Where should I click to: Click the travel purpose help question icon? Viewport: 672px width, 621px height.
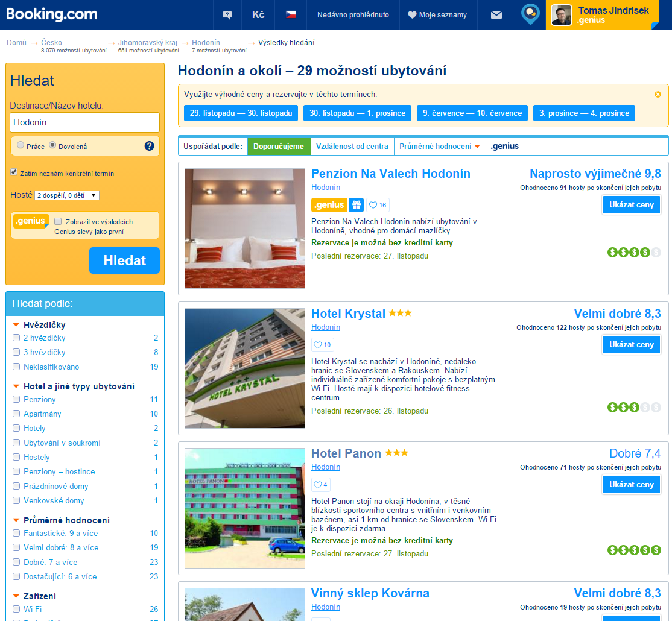coord(149,146)
